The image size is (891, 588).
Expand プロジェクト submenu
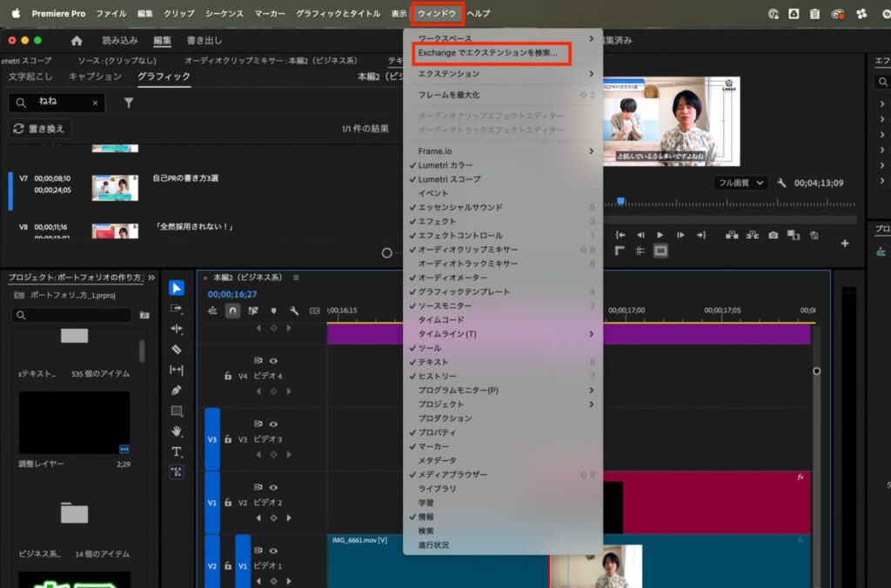coord(502,404)
